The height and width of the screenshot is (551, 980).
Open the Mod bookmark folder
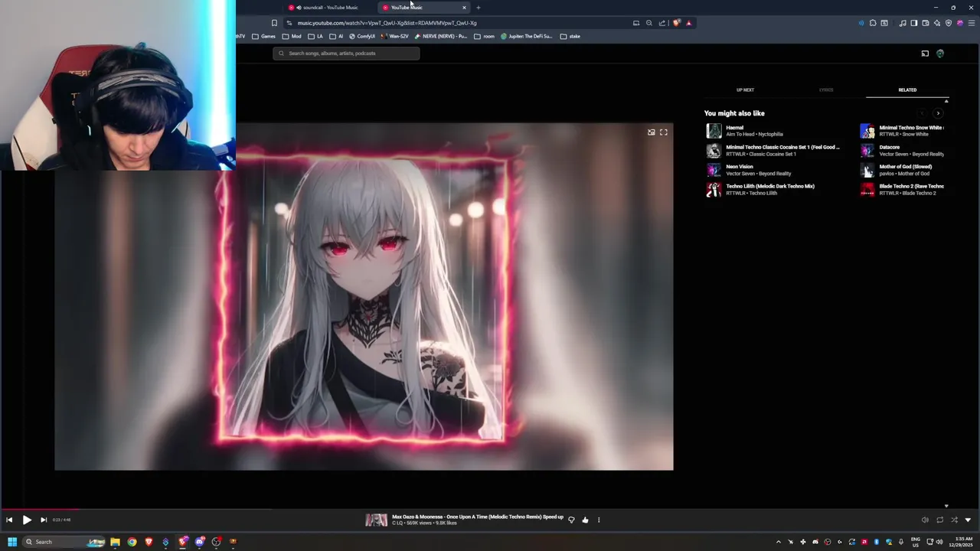[x=292, y=36]
